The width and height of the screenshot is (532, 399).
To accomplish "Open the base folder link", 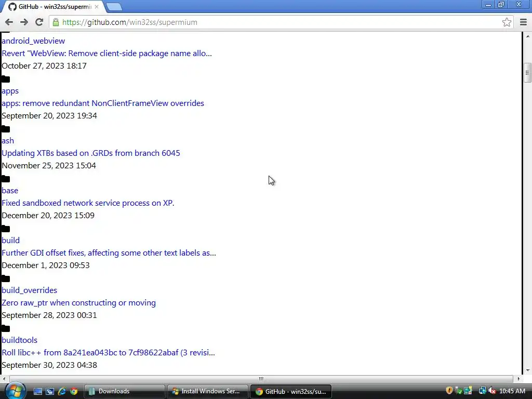I will click(10, 190).
